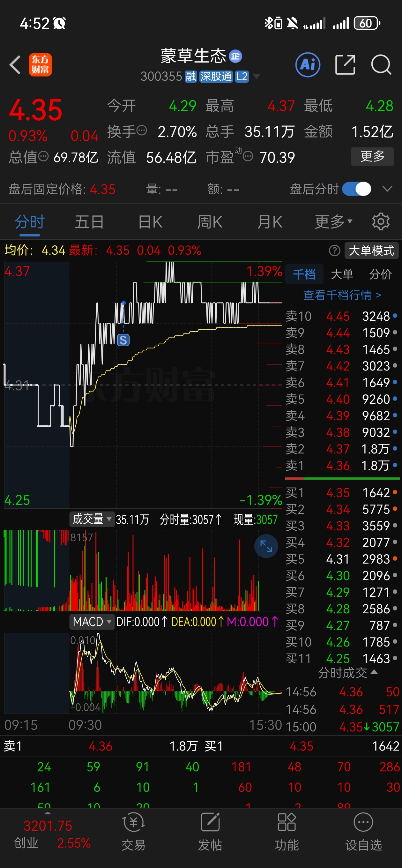Tap the 均价 help question mark icon
This screenshot has height=868, width=402.
pos(334,251)
